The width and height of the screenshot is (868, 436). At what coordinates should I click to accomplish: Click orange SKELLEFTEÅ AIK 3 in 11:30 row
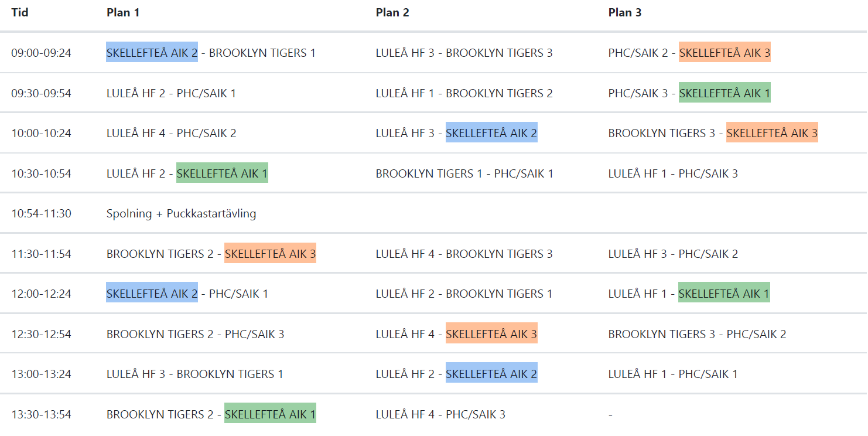[270, 254]
